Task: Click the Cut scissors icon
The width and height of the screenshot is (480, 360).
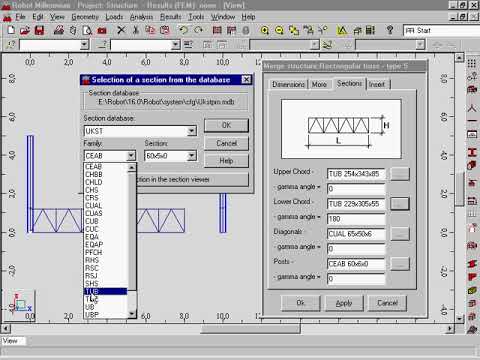Action: point(136,30)
